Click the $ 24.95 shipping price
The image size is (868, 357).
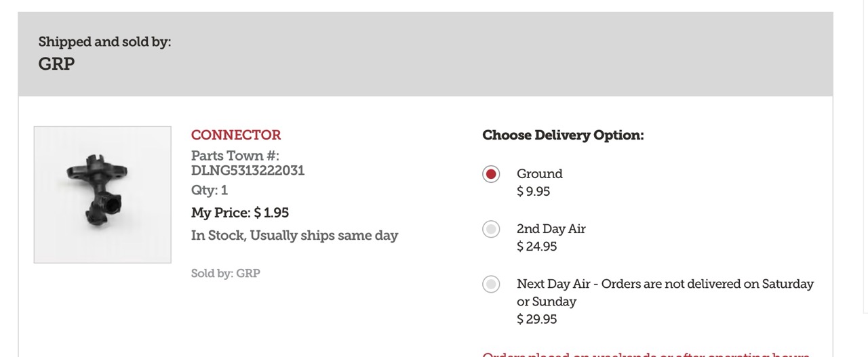(x=537, y=247)
